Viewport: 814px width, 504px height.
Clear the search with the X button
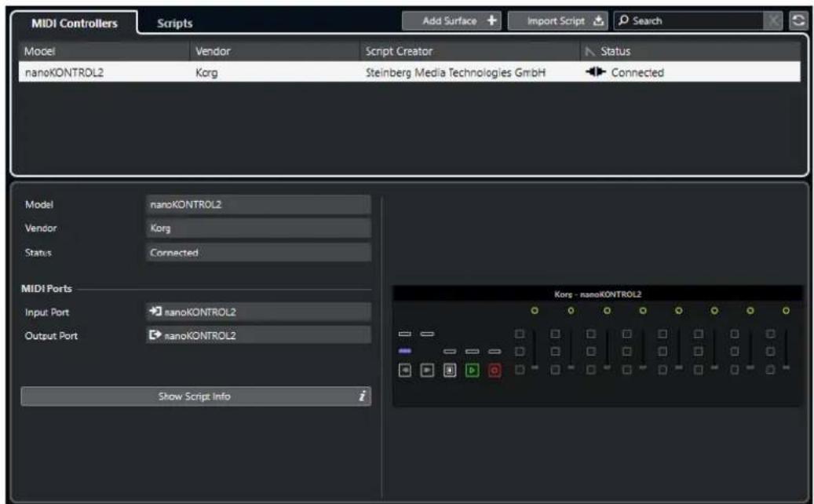(773, 20)
